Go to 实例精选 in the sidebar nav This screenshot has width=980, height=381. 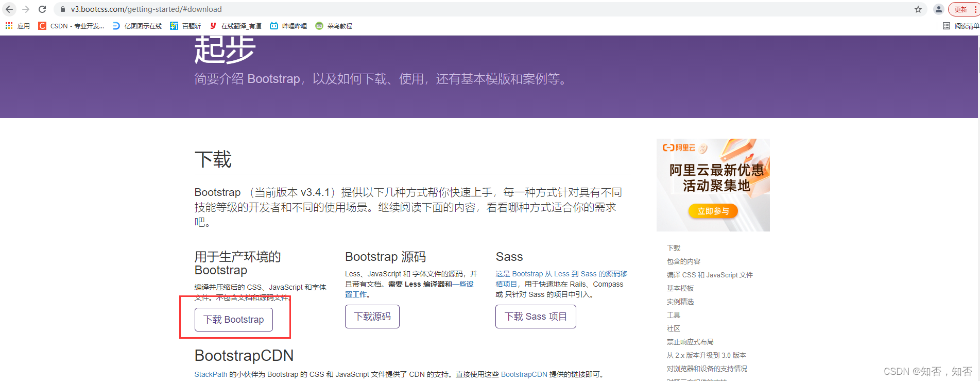coord(680,302)
